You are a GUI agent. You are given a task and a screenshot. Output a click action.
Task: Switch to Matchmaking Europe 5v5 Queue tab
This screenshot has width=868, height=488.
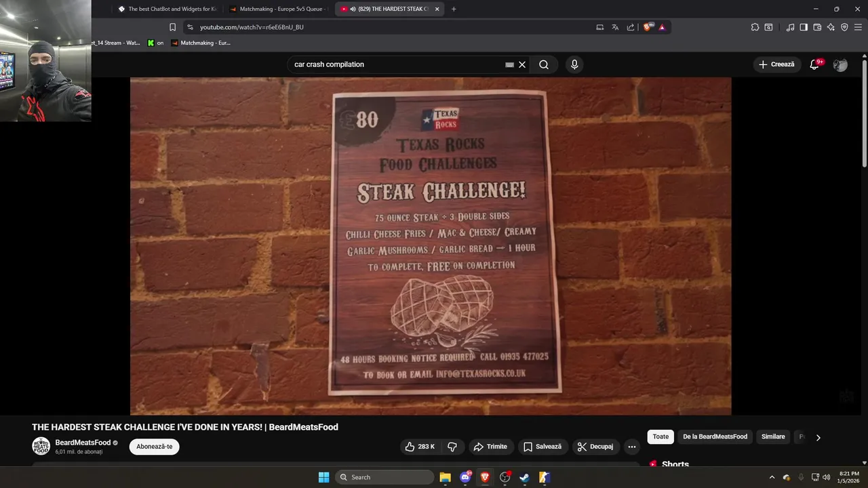point(278,9)
